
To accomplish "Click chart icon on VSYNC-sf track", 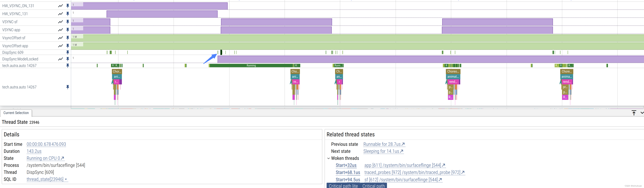I will (61, 22).
